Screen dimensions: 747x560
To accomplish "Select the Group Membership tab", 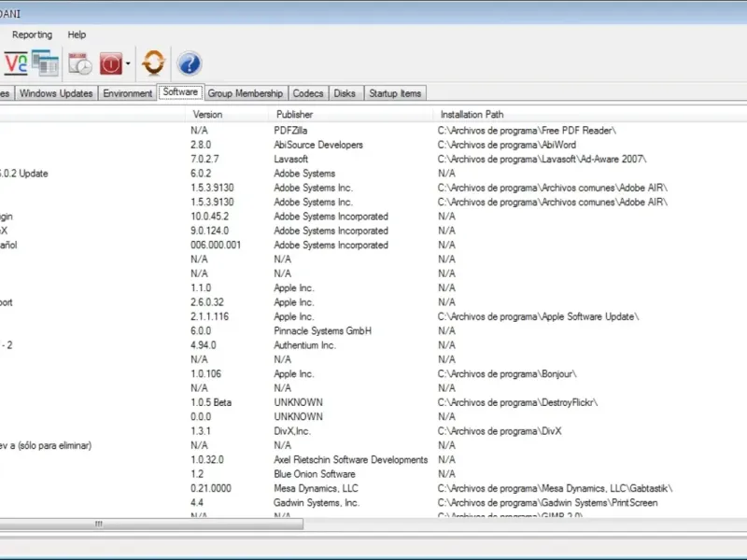I will [x=245, y=93].
